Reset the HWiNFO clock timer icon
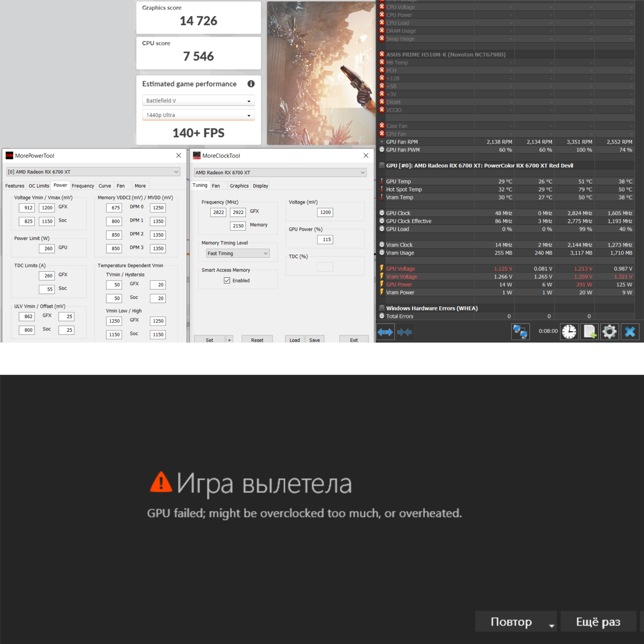 click(569, 332)
